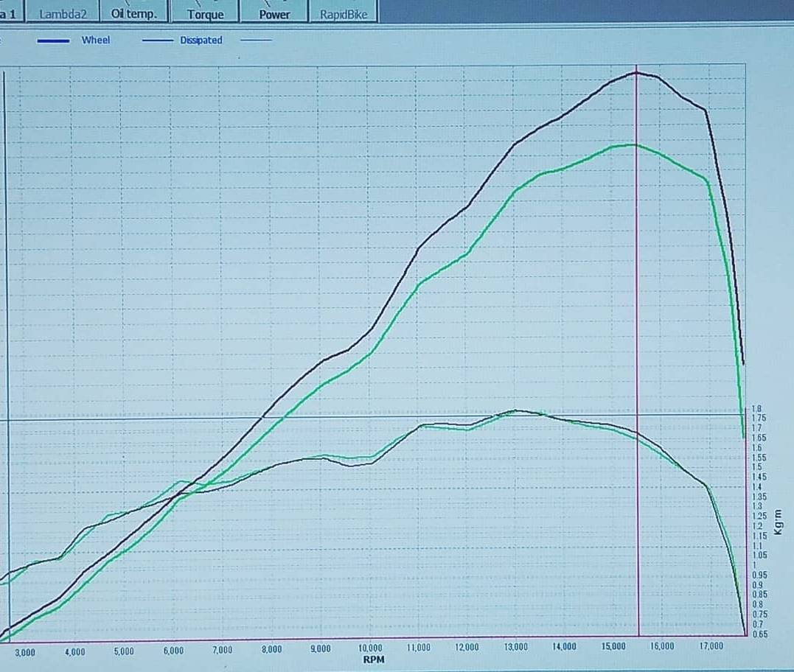Open the RapidBike tab
This screenshot has width=794, height=672.
tap(344, 14)
